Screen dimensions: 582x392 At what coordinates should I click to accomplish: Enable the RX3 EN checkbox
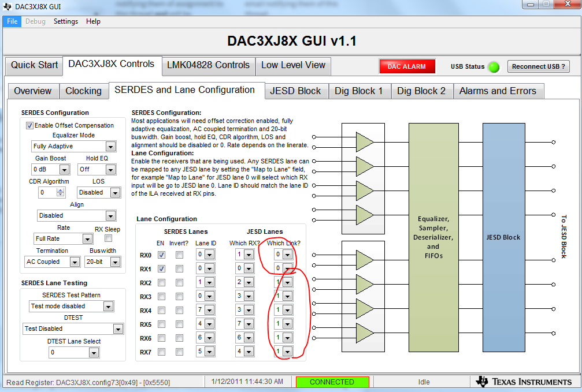click(161, 297)
